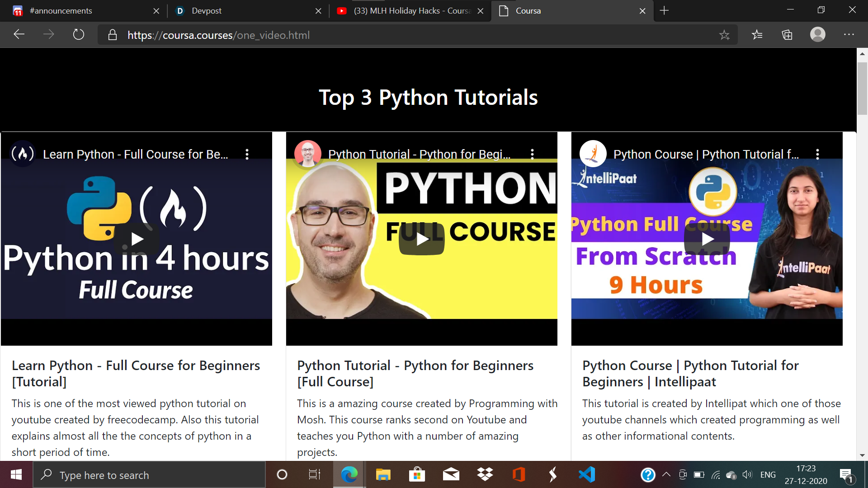This screenshot has height=488, width=868.
Task: Play the freeCodeCamp Learn Python video
Action: [137, 239]
